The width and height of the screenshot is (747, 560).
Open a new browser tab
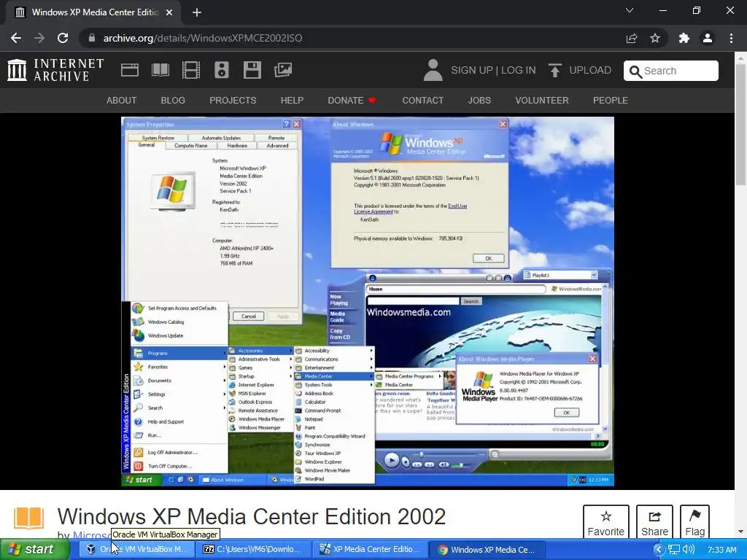[x=197, y=12]
